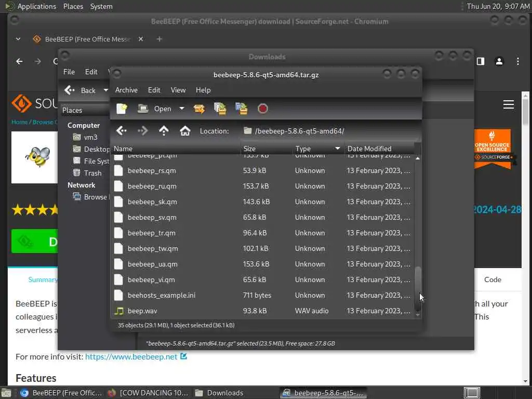532x399 pixels.
Task: Click the red Stop operation icon
Action: click(x=262, y=109)
